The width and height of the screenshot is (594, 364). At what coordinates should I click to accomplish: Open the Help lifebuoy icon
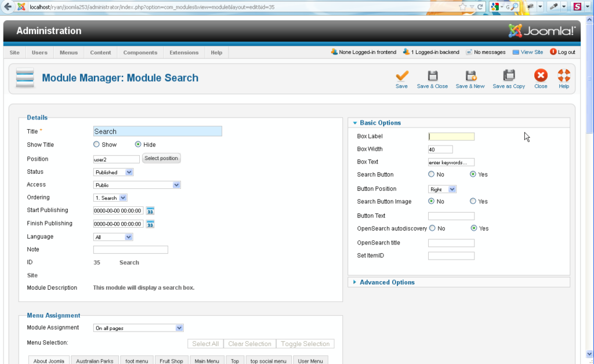click(564, 76)
